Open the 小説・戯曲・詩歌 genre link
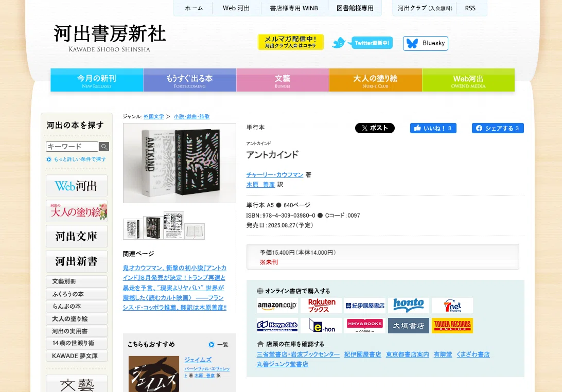The width and height of the screenshot is (562, 392). point(192,116)
